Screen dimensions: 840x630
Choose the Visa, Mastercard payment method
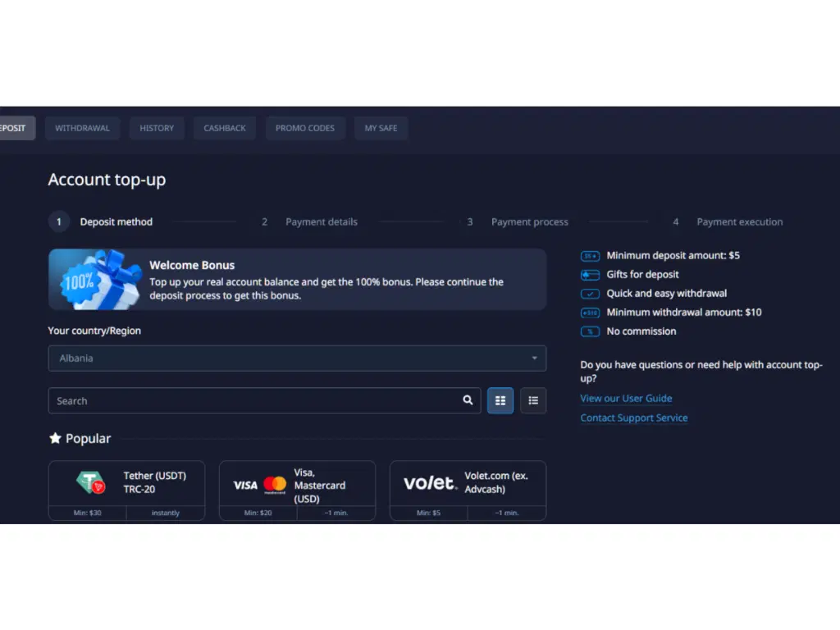297,484
